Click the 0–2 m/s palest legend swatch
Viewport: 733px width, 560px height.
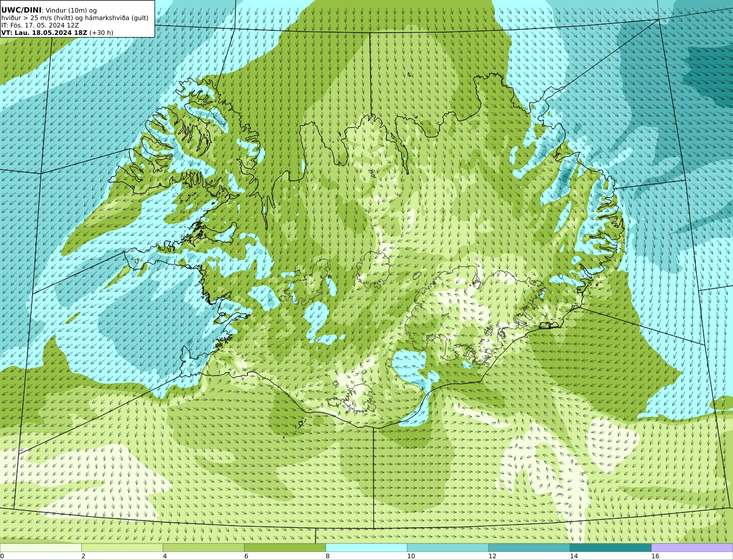coord(41,548)
